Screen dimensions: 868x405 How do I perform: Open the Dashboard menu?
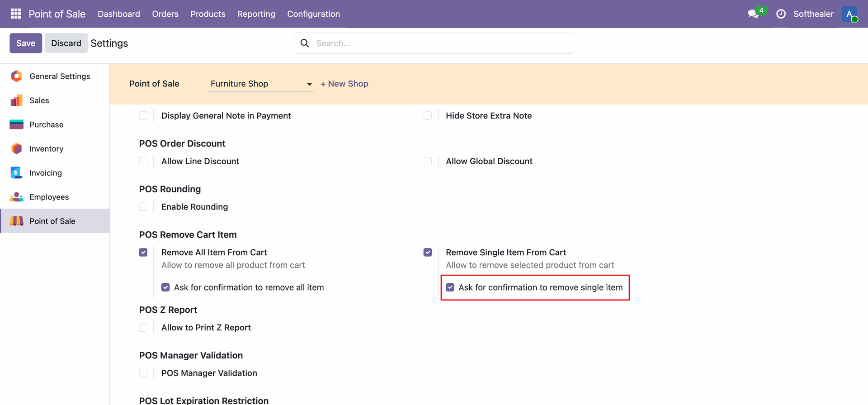tap(119, 14)
